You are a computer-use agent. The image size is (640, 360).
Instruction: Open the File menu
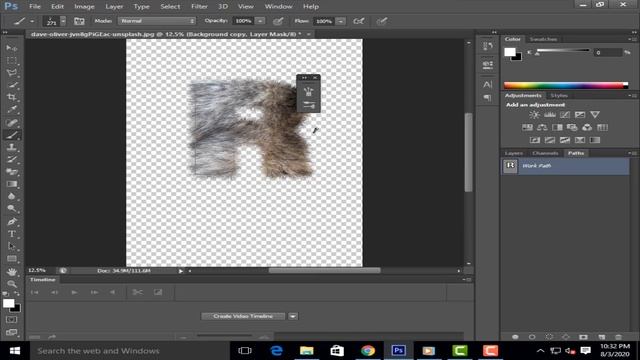point(35,7)
